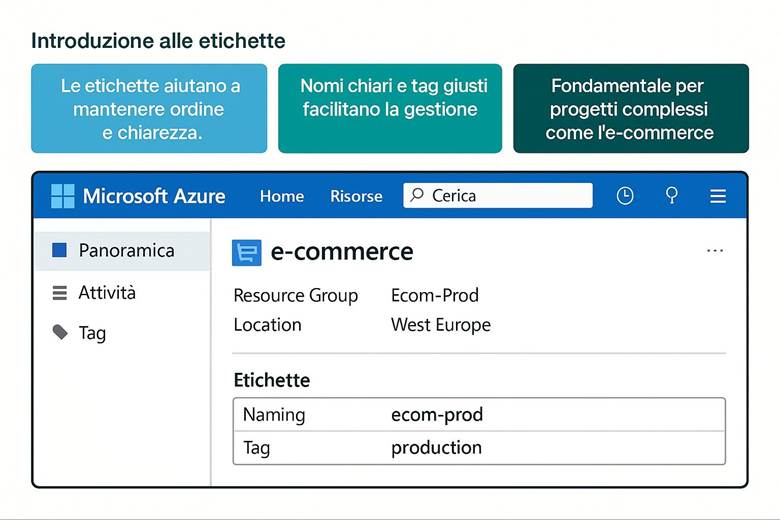The width and height of the screenshot is (780, 520).
Task: Click the card 'Nomi chiari e tag giusti'
Action: (390, 108)
